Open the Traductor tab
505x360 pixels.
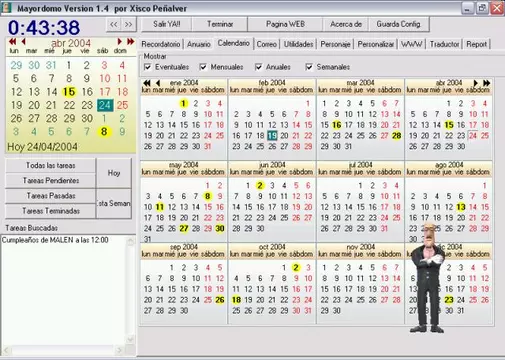(x=444, y=44)
